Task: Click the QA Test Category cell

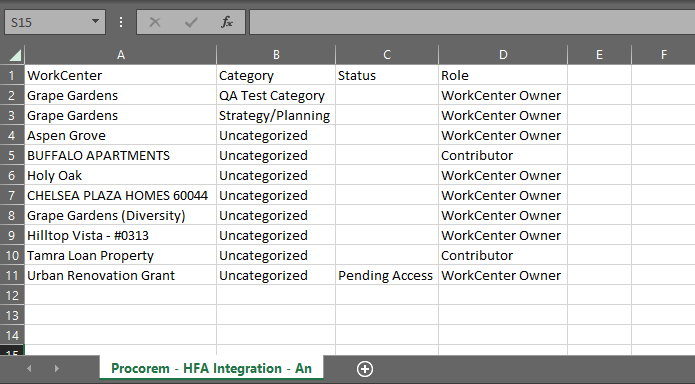Action: [276, 95]
